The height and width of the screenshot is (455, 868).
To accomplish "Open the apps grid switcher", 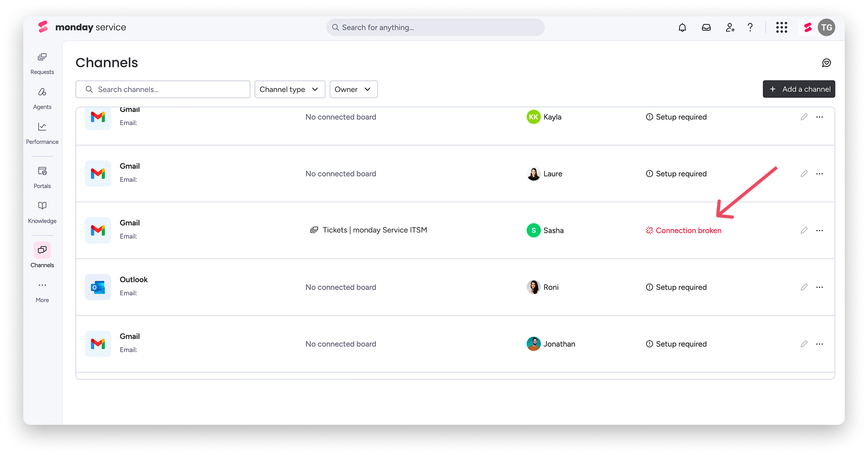I will pyautogui.click(x=781, y=27).
